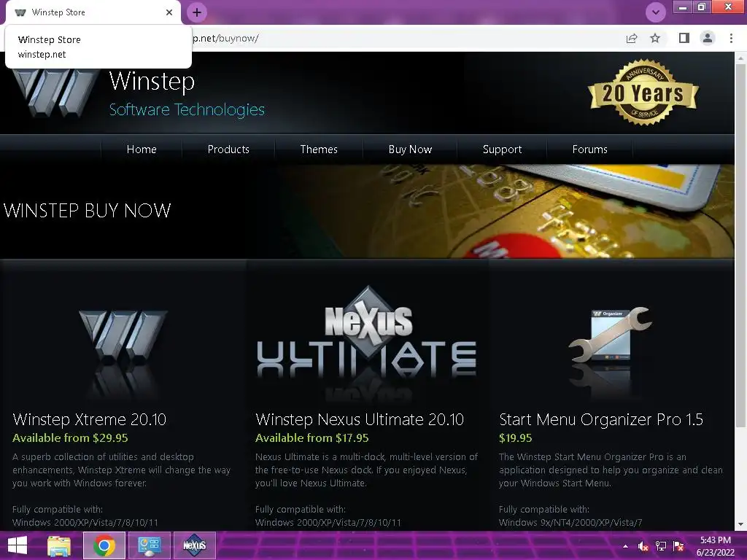
Task: Open the Winstep Nexus Ultimate 20.10 title
Action: point(360,419)
